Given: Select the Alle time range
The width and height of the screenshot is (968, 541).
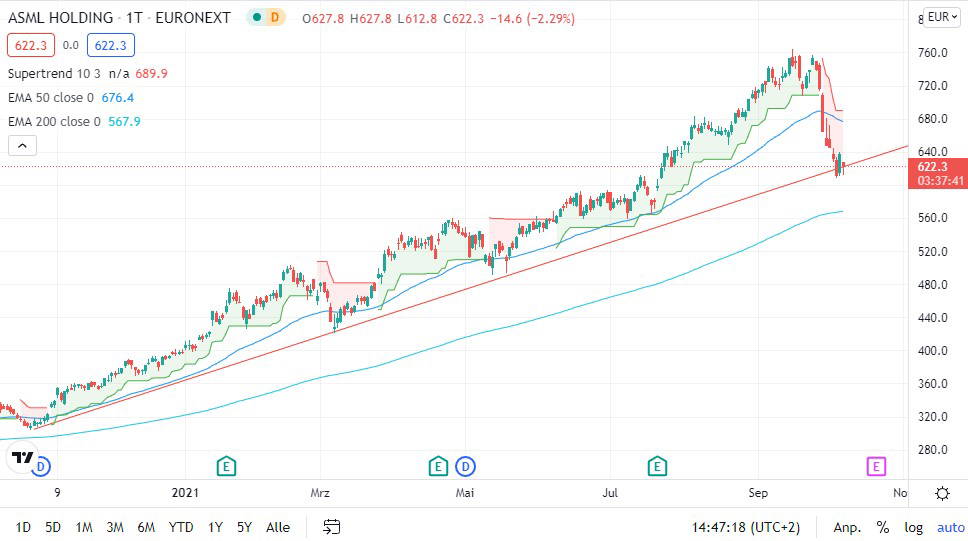Looking at the screenshot, I should [278, 527].
